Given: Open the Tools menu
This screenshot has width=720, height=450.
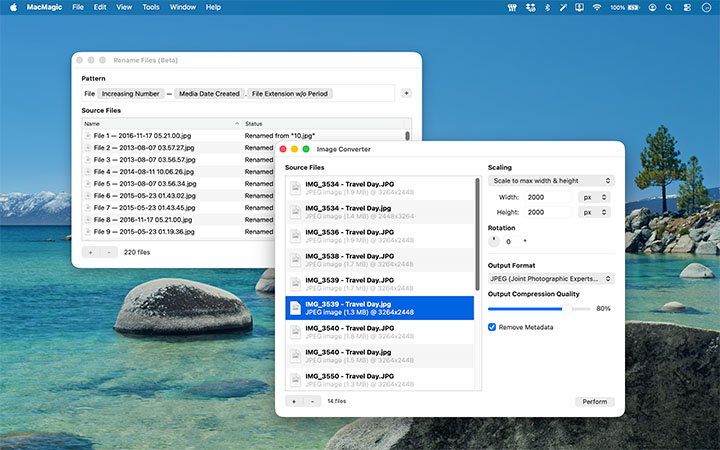Looking at the screenshot, I should click(x=151, y=7).
